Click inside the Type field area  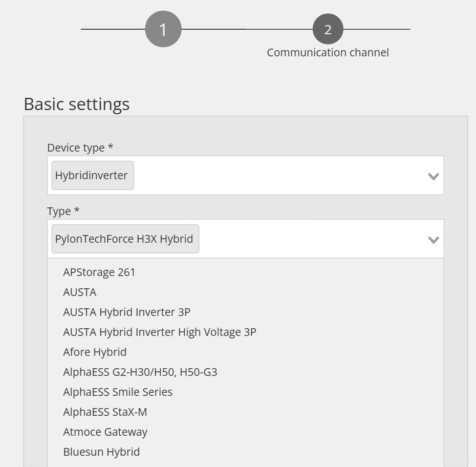tap(246, 239)
